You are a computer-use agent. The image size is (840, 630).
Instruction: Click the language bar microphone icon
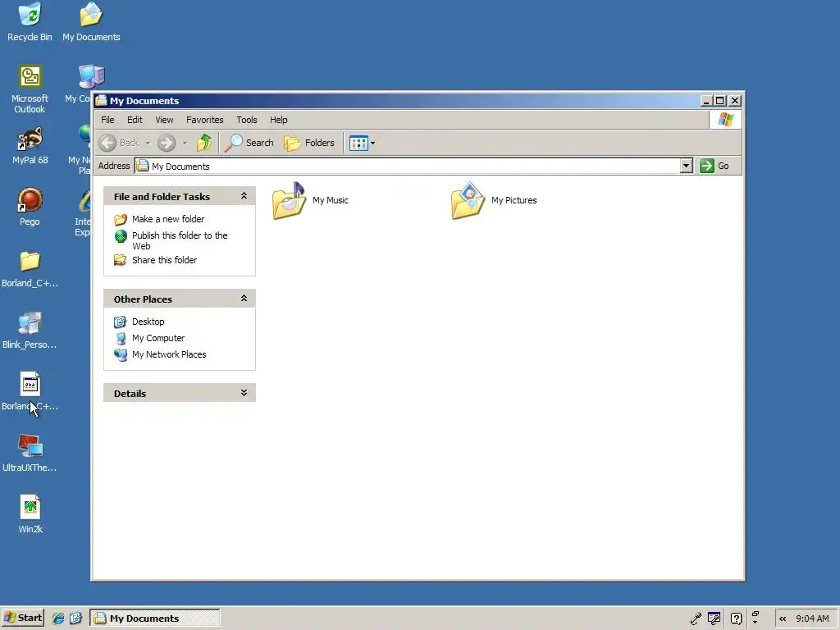point(696,619)
